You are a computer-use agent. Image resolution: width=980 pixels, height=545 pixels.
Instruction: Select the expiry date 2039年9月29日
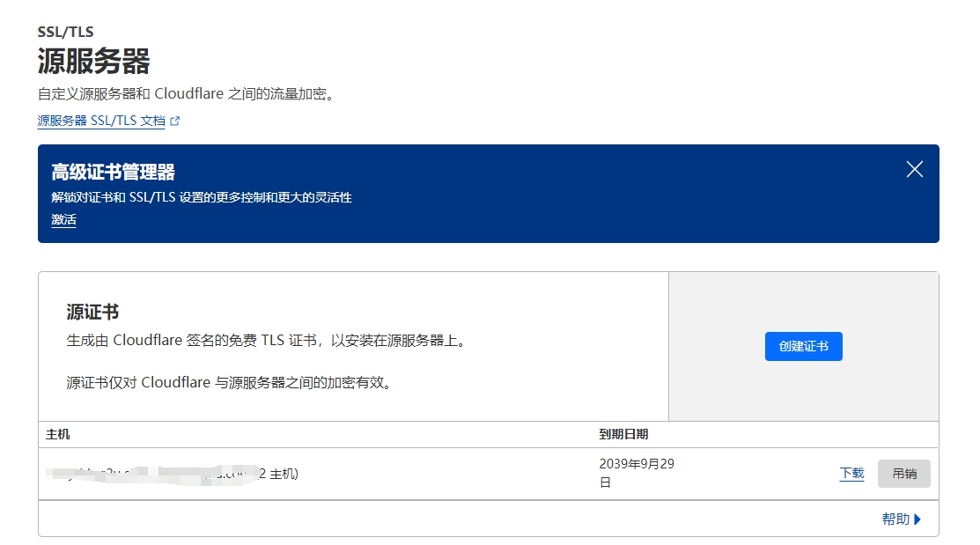(637, 473)
